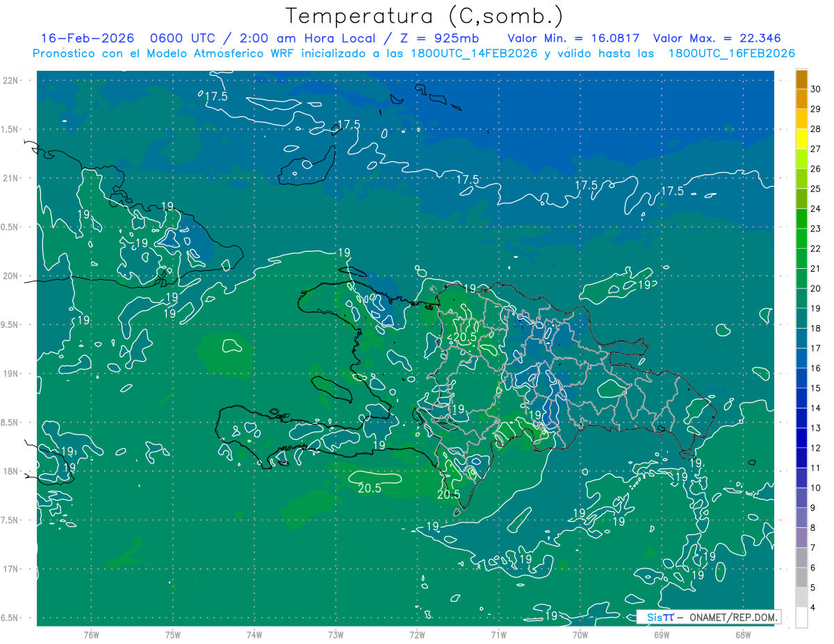
Task: Click the 'Valor Max. = 22.346' readout
Action: click(717, 38)
